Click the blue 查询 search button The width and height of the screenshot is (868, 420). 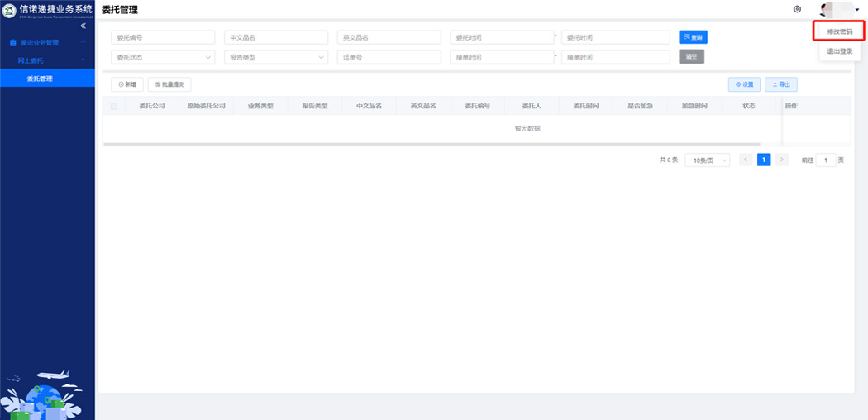pyautogui.click(x=693, y=37)
